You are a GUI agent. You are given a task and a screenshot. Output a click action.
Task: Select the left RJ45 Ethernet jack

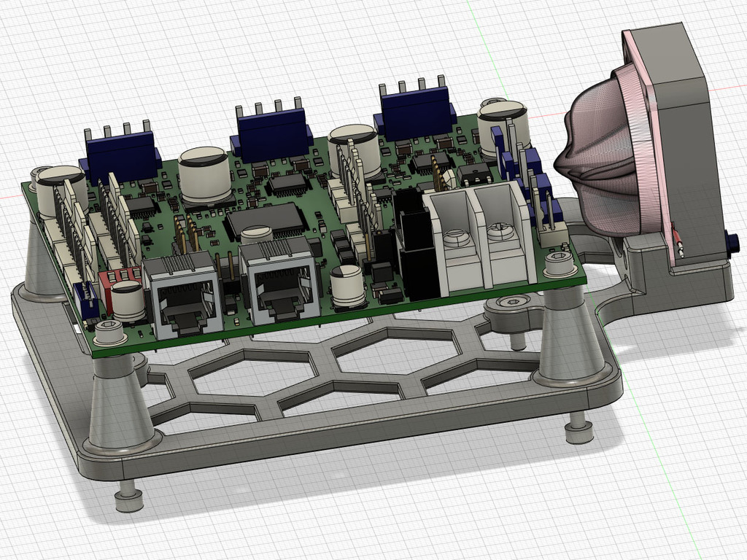pos(182,296)
